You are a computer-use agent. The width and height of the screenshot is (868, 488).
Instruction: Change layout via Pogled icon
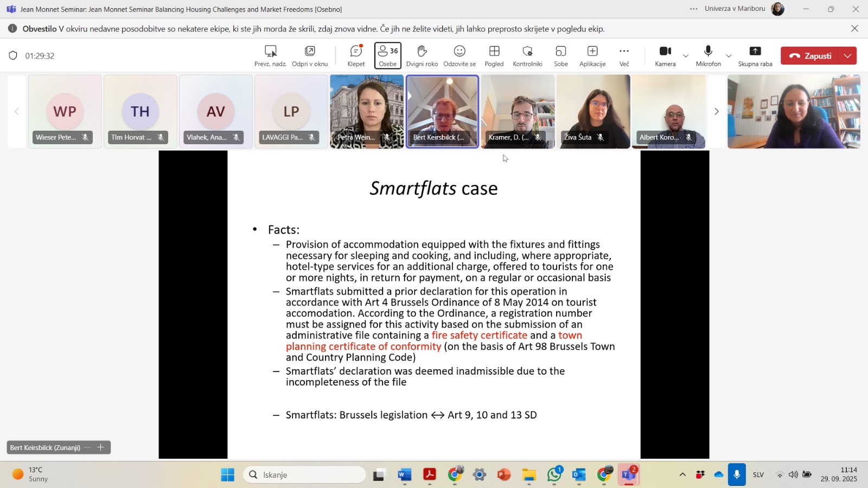tap(494, 55)
